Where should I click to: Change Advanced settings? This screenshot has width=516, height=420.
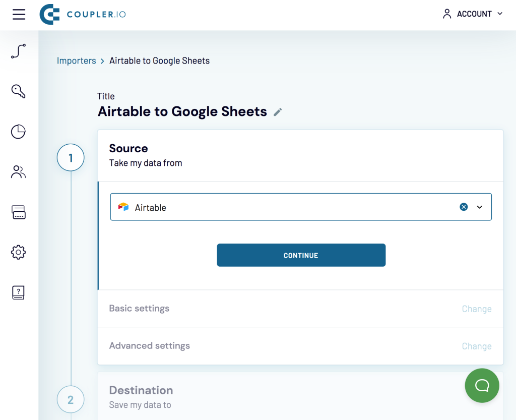(477, 346)
